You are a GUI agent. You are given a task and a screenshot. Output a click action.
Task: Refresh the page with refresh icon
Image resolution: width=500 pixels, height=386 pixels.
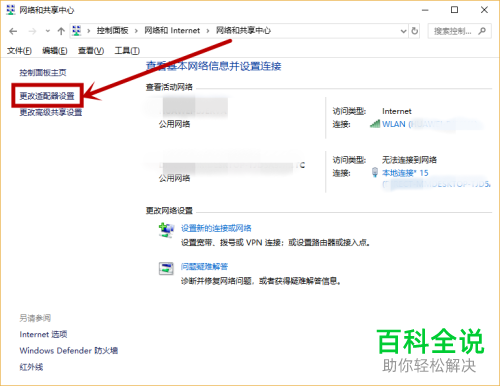pos(414,31)
